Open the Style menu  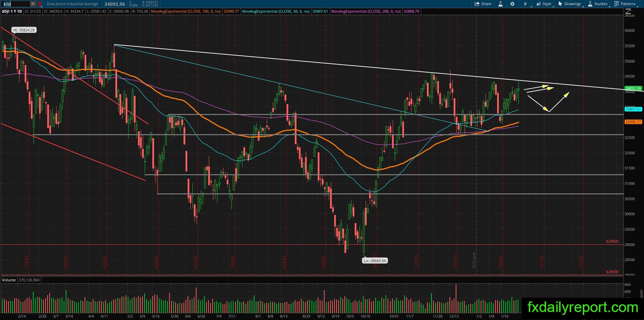click(544, 4)
